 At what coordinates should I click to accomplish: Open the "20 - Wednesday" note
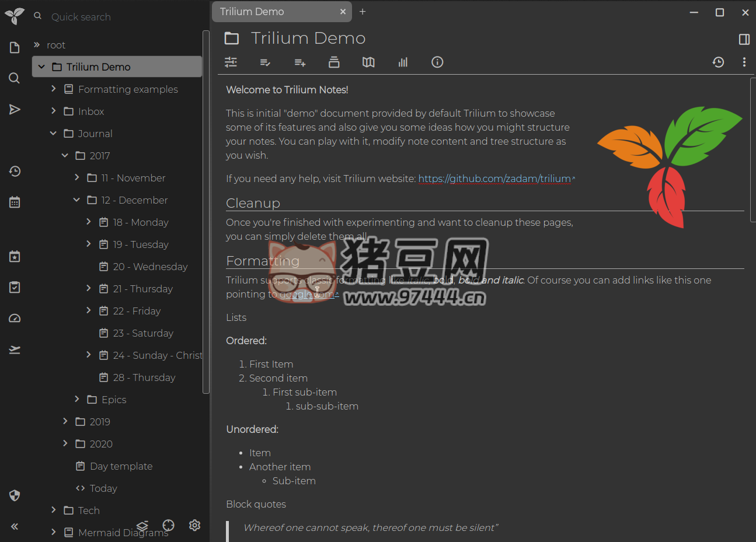pyautogui.click(x=151, y=267)
